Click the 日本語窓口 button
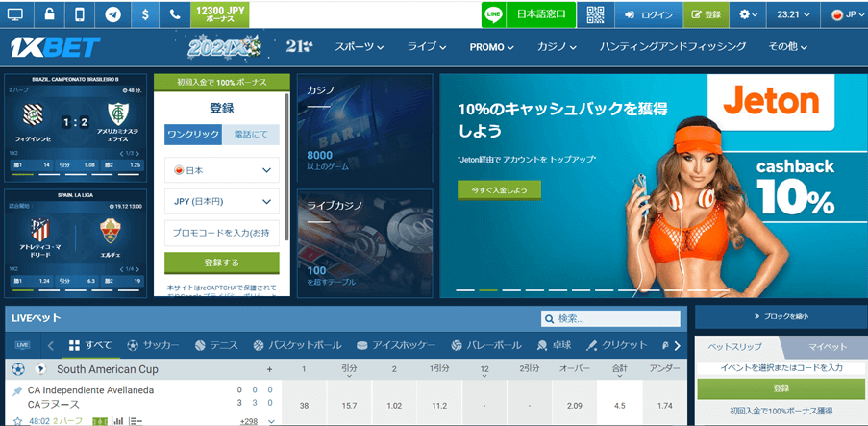Screen dimensions: 868x426 [541, 14]
